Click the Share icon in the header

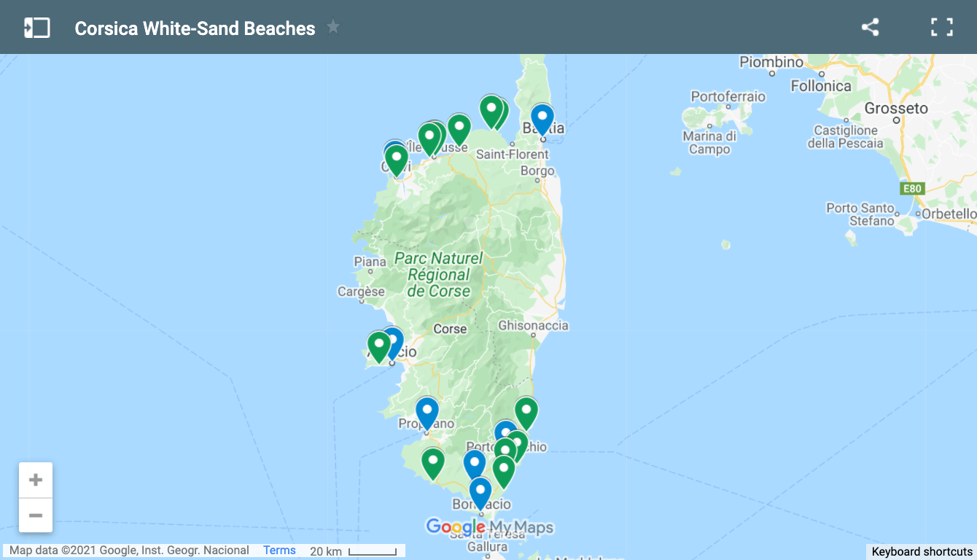click(x=871, y=26)
